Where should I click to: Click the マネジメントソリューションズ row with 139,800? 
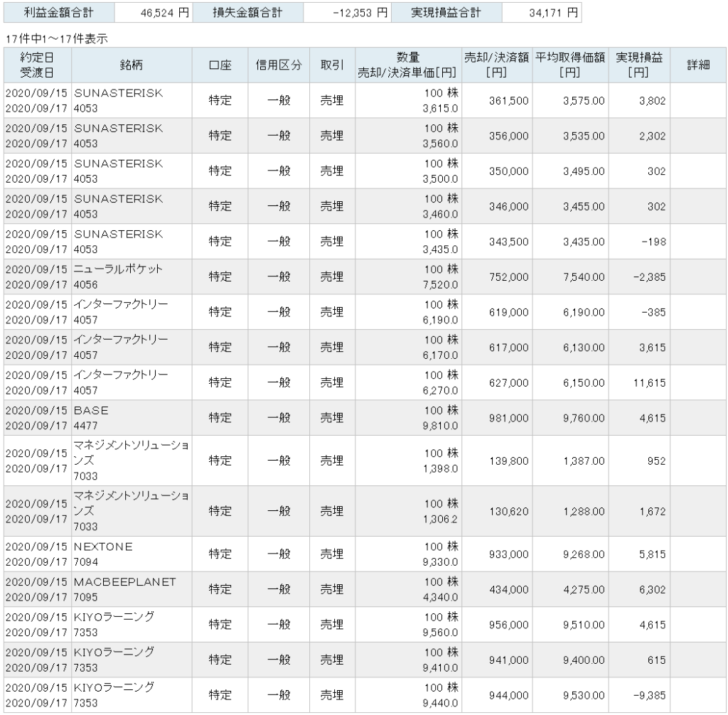tap(365, 461)
